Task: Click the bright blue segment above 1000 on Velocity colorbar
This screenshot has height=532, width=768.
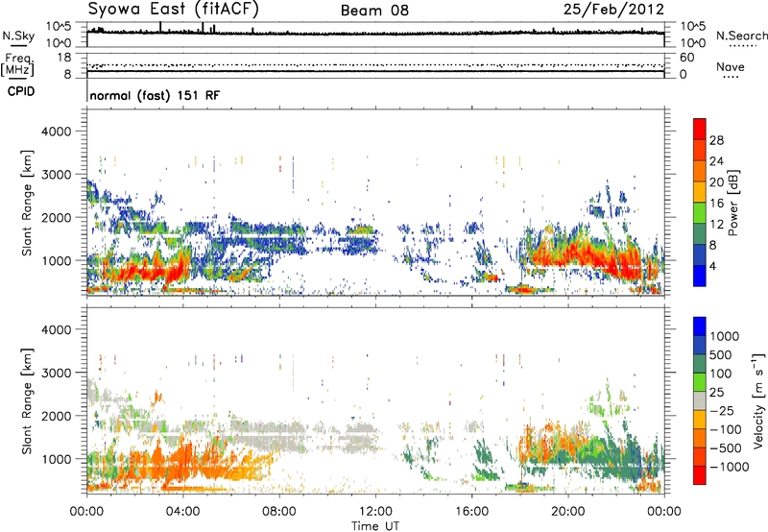Action: 700,326
